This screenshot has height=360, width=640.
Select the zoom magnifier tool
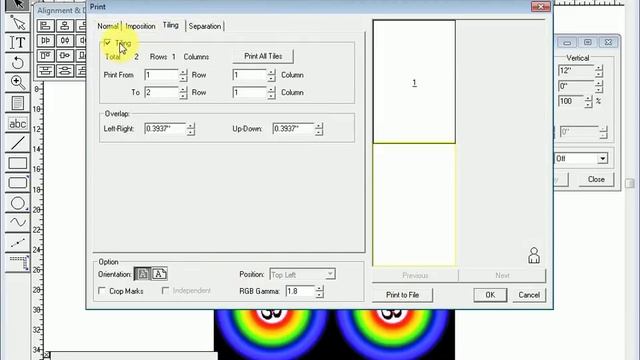click(18, 82)
